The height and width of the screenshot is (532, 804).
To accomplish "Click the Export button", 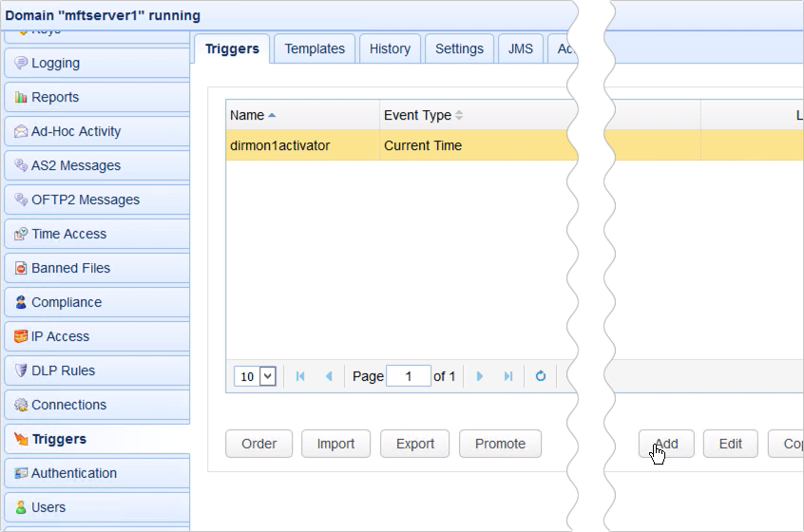I will [x=415, y=444].
